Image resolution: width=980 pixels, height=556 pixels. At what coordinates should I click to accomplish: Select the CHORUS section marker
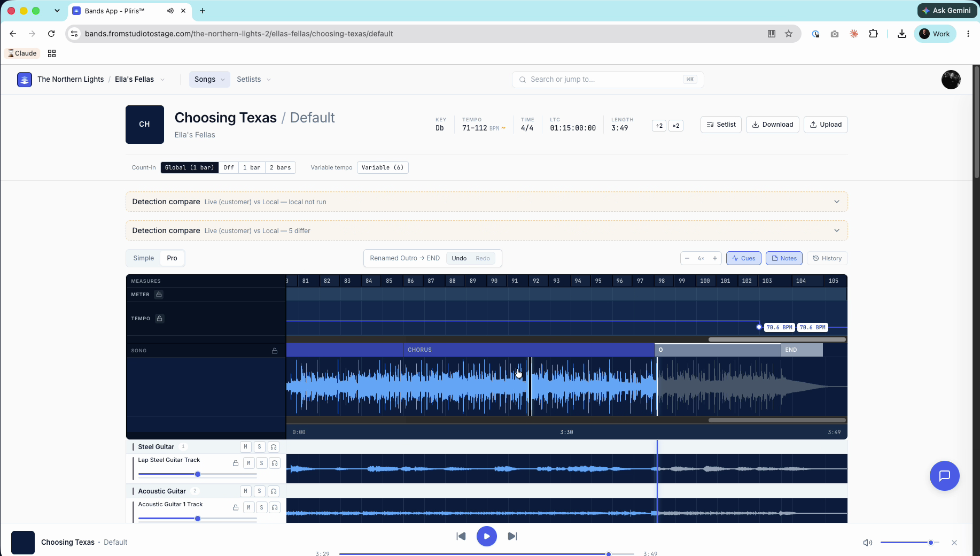[528, 350]
